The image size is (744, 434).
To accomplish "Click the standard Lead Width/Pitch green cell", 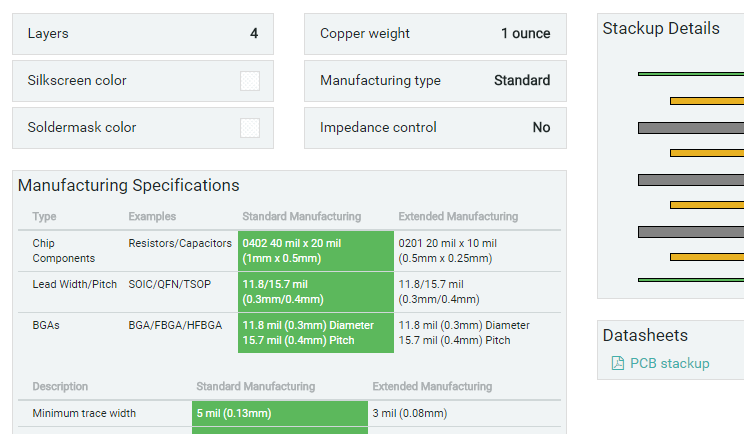I will (315, 291).
